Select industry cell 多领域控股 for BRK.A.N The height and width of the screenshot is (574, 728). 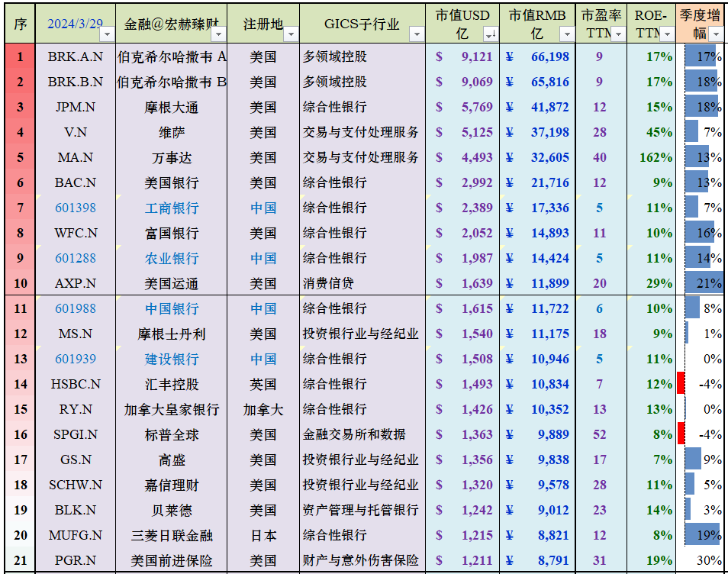(362, 56)
